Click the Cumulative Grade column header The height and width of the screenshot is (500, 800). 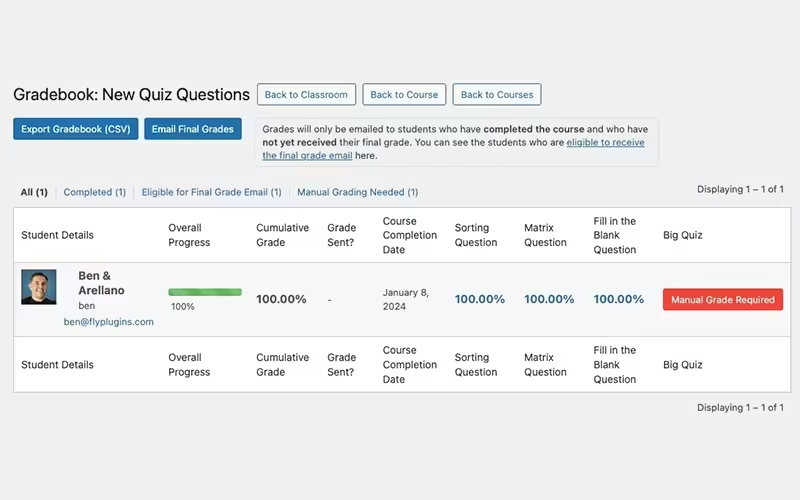pos(282,235)
